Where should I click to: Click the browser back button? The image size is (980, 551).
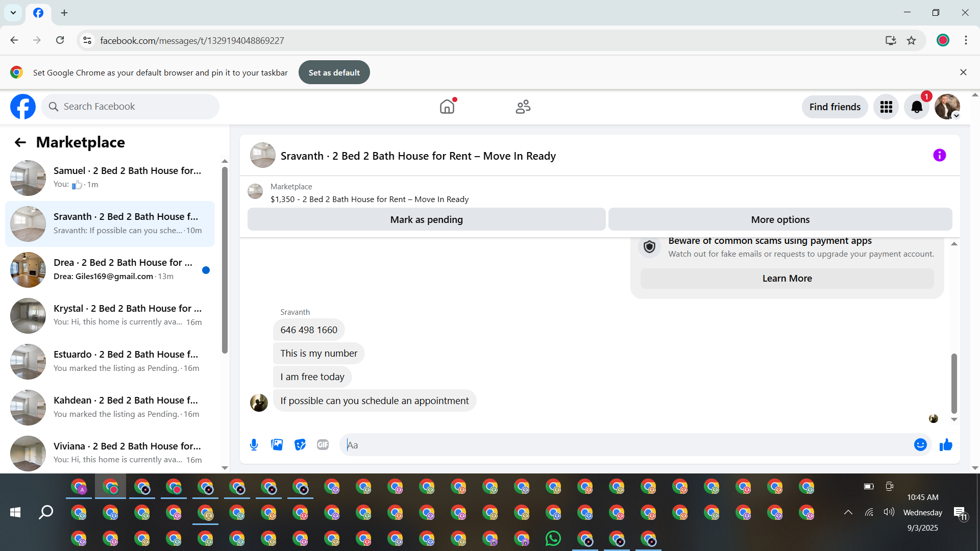tap(14, 40)
